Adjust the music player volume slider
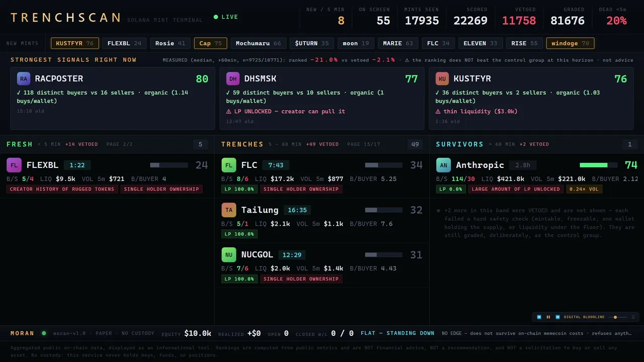Image resolution: width=644 pixels, height=362 pixels. coord(618,317)
